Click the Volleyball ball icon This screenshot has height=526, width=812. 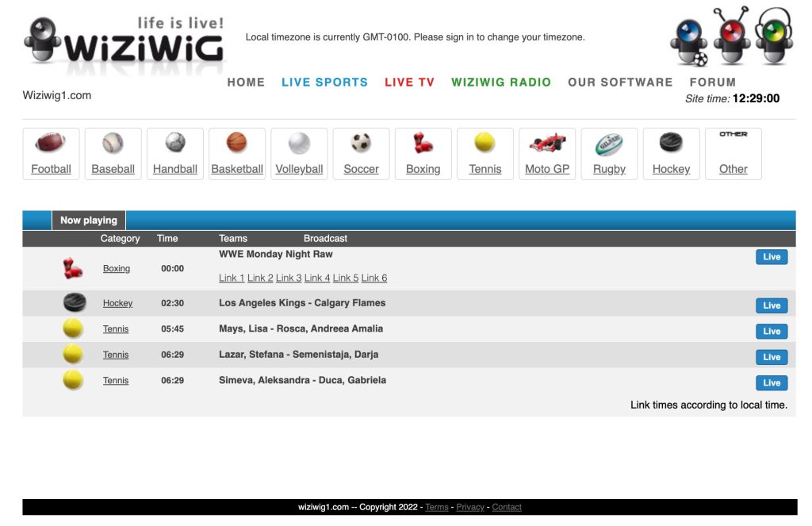coord(299,143)
